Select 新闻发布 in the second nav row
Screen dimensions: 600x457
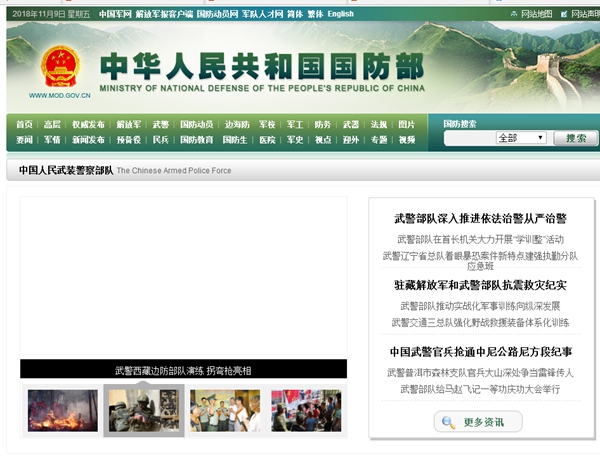[x=88, y=140]
